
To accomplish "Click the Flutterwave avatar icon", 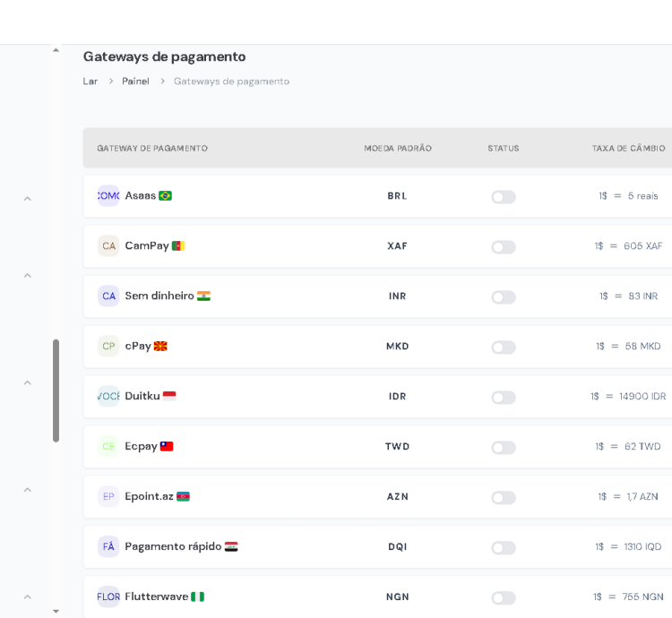I will click(x=108, y=597).
